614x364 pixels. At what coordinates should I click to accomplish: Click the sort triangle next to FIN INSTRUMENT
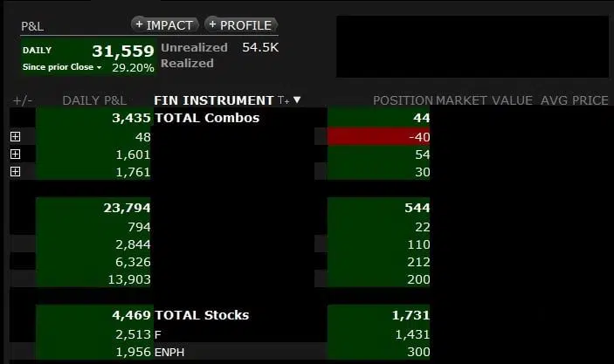pyautogui.click(x=297, y=100)
